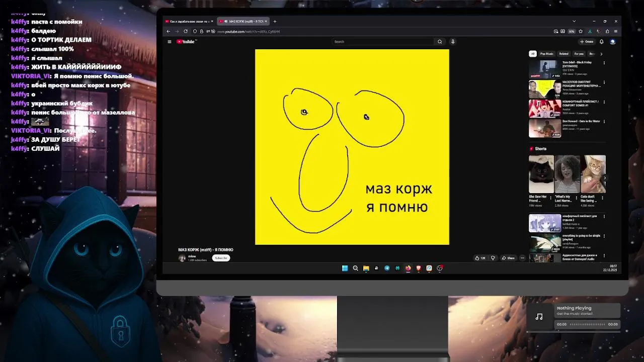This screenshot has width=644, height=362.
Task: Click the Share button
Action: point(508,258)
